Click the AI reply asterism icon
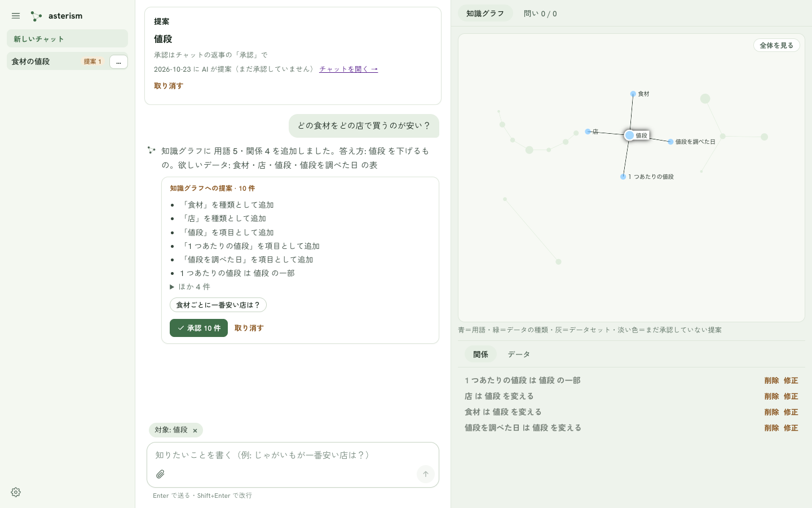This screenshot has width=812, height=508. pos(151,150)
